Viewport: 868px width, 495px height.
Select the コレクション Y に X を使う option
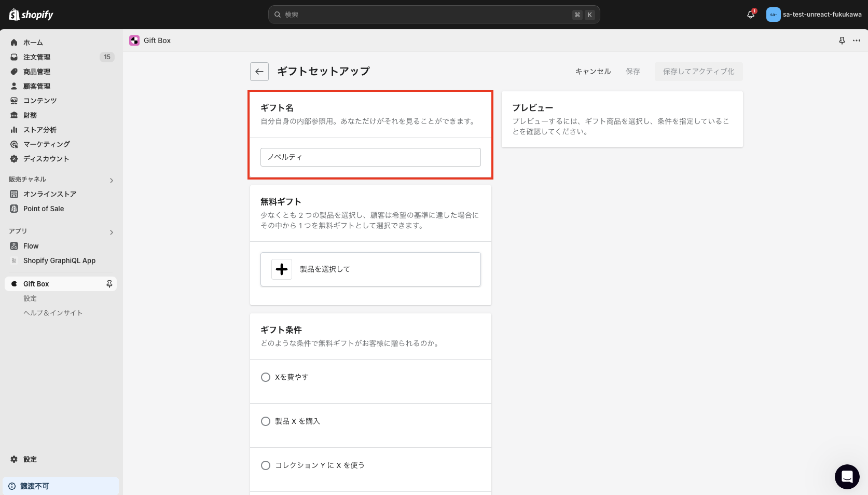coord(266,465)
